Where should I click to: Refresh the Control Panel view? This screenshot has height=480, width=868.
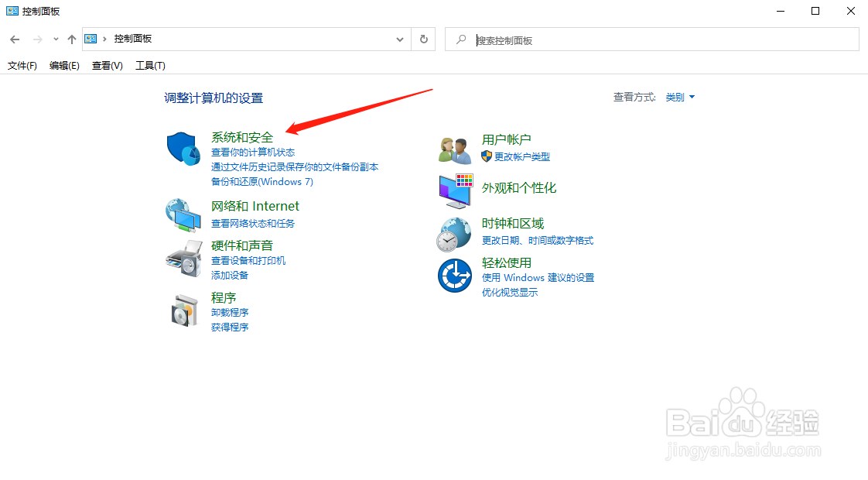[423, 39]
